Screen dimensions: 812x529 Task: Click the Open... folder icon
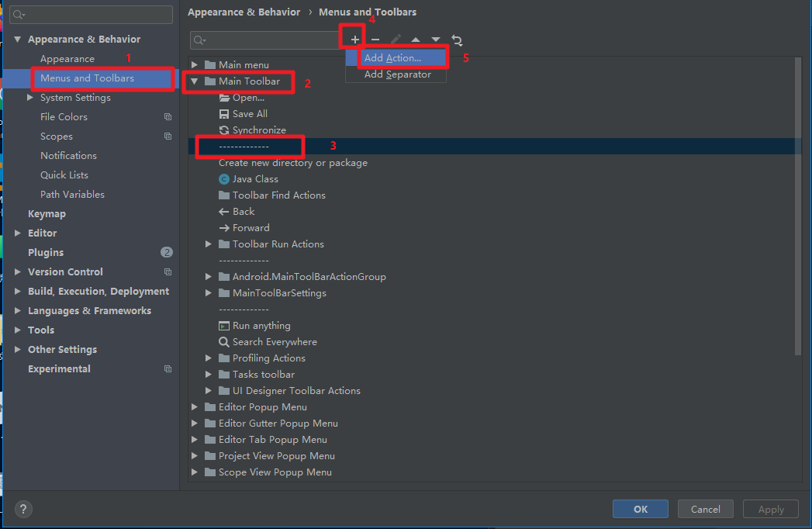click(224, 98)
